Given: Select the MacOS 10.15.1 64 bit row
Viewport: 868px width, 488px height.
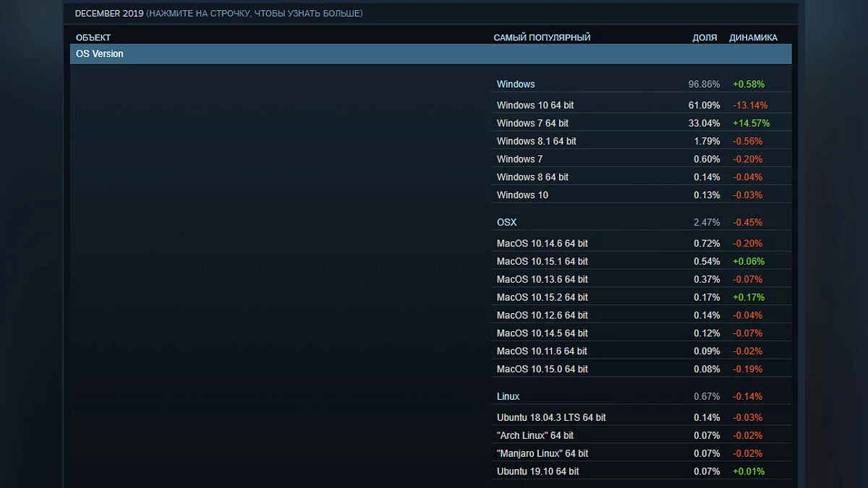Looking at the screenshot, I should point(542,262).
